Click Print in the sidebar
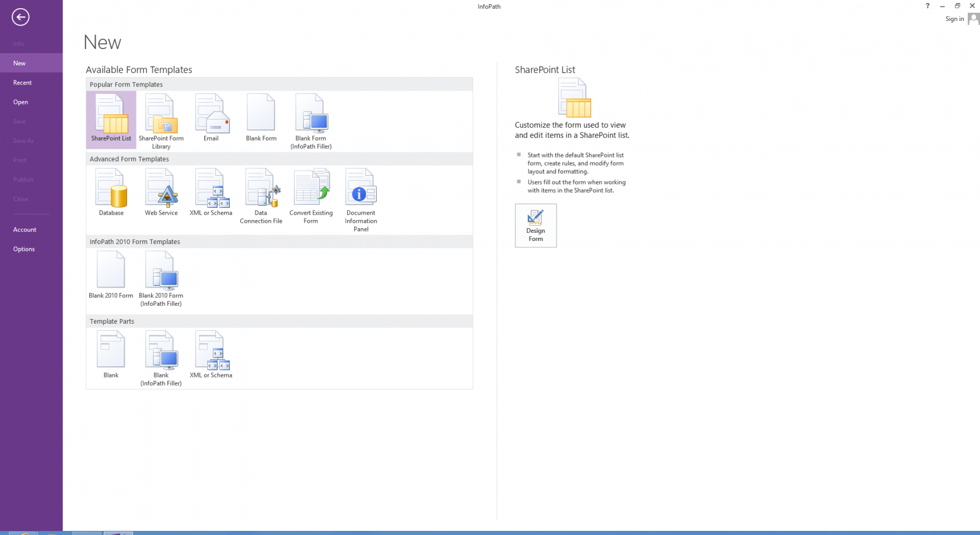980x535 pixels. pyautogui.click(x=31, y=160)
